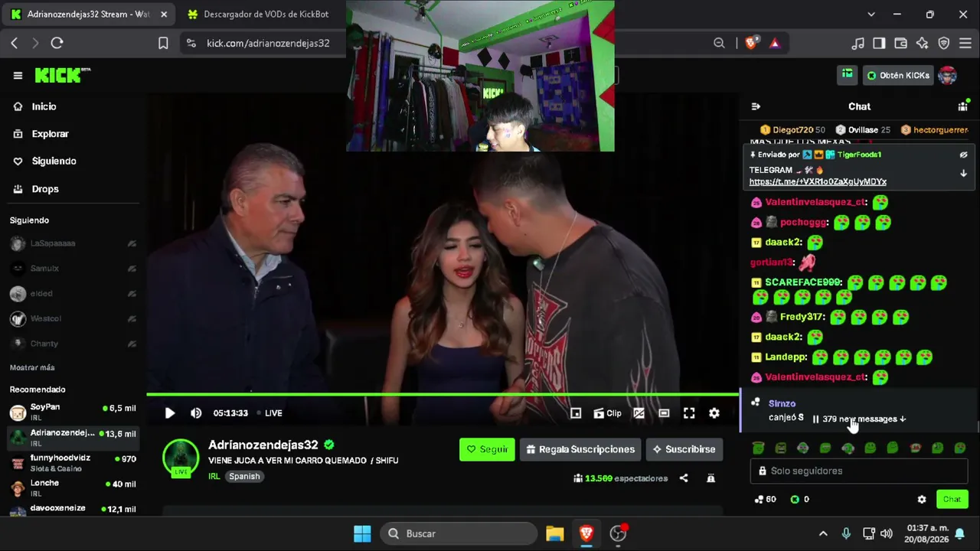Toggle notification for followed channel elded
The width and height of the screenshot is (980, 551).
tap(132, 294)
